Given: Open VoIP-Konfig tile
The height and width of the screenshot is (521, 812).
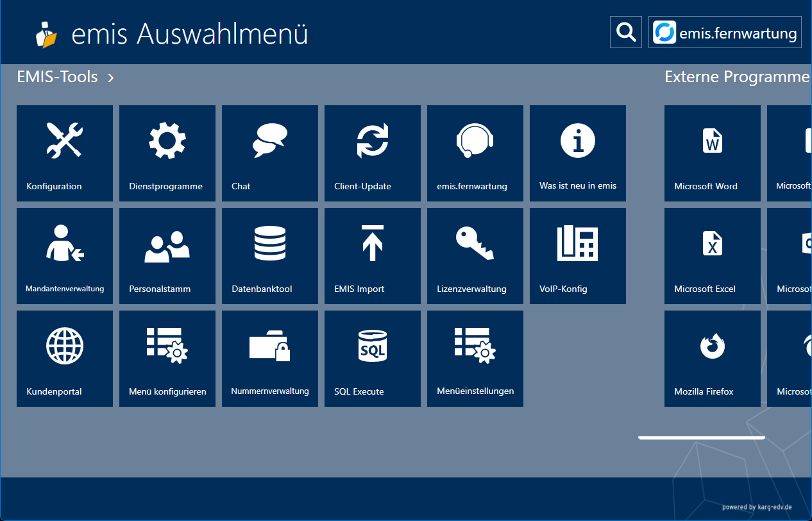Looking at the screenshot, I should click(578, 256).
